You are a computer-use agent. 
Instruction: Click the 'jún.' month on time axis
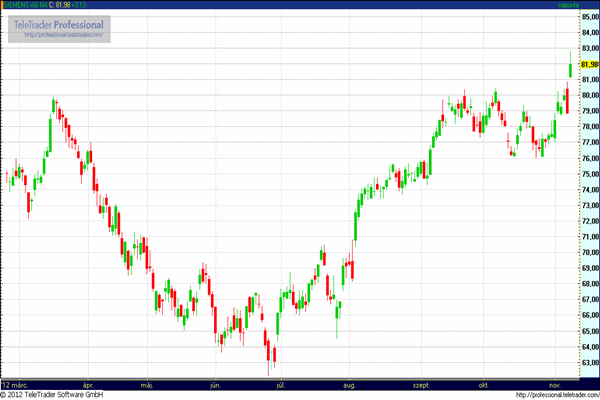(215, 383)
